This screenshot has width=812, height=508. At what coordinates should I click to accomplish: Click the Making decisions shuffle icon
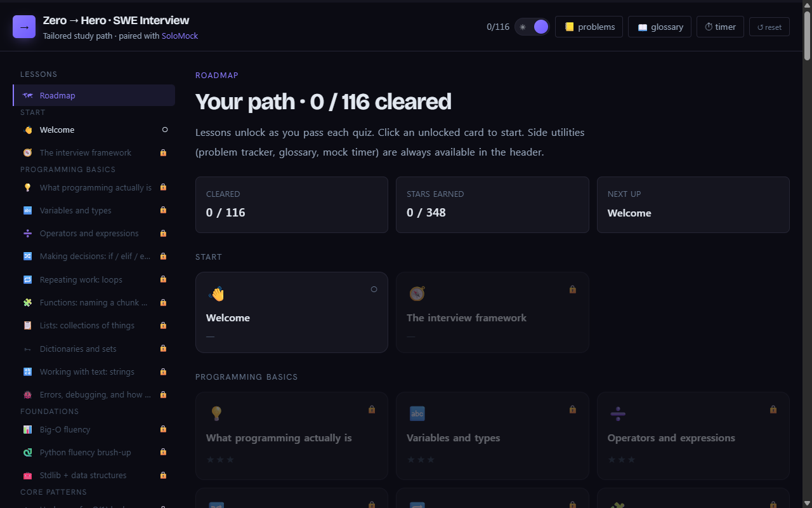click(x=27, y=257)
